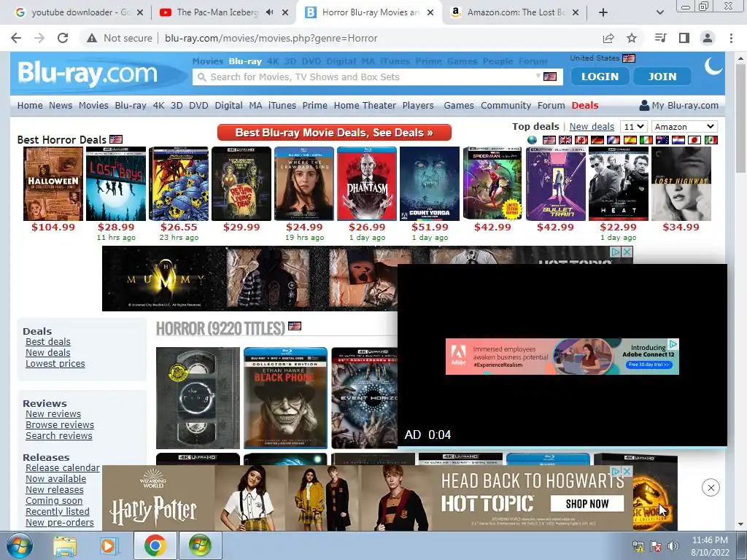This screenshot has width=747, height=560.
Task: Click the Blu-ray.com site logo
Action: 88,74
